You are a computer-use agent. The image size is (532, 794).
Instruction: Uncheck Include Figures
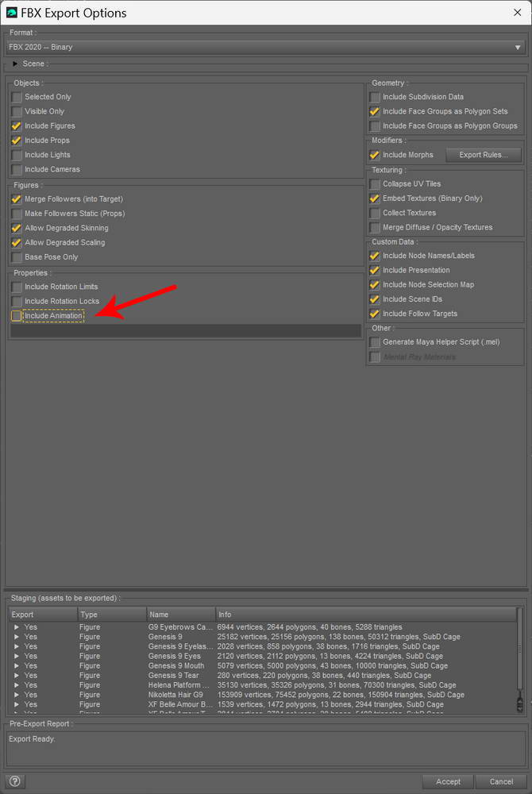click(17, 125)
